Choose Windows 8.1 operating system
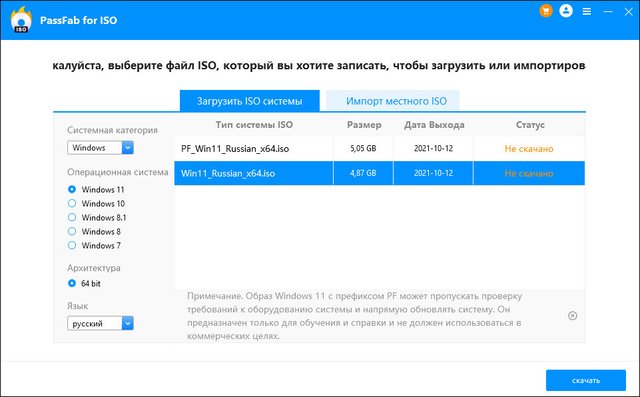The height and width of the screenshot is (397, 640). pos(72,217)
